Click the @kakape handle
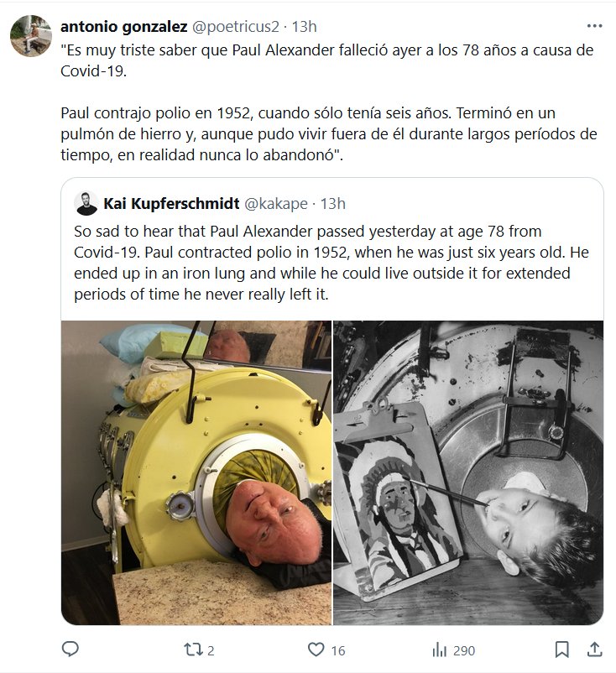This screenshot has height=673, width=616. tap(276, 203)
